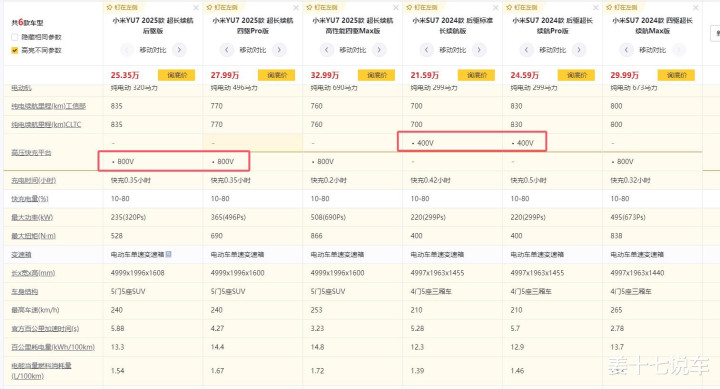Click the 29.99万 price
The image size is (720, 389).
(x=624, y=75)
